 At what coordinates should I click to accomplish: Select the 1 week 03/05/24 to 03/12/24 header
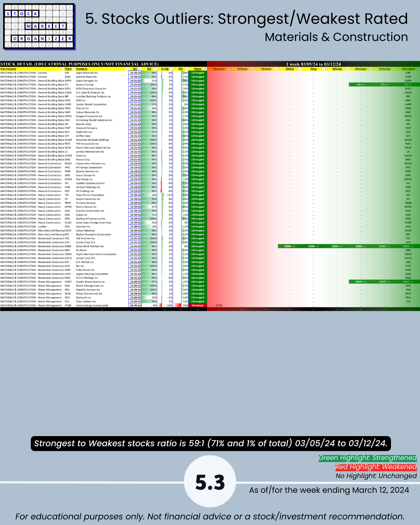(313, 64)
